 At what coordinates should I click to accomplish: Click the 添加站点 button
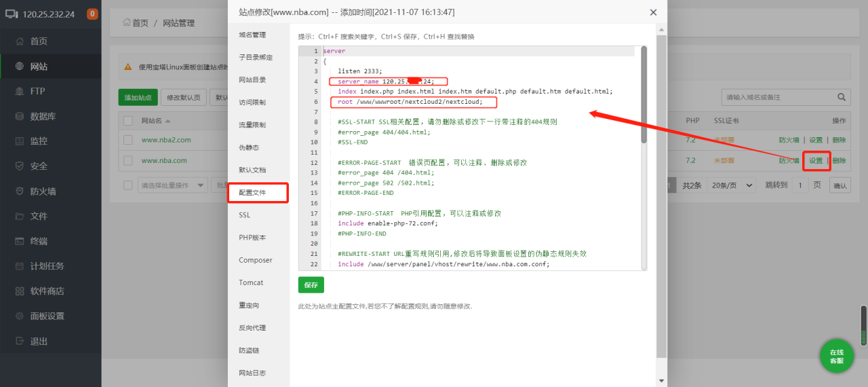click(138, 97)
